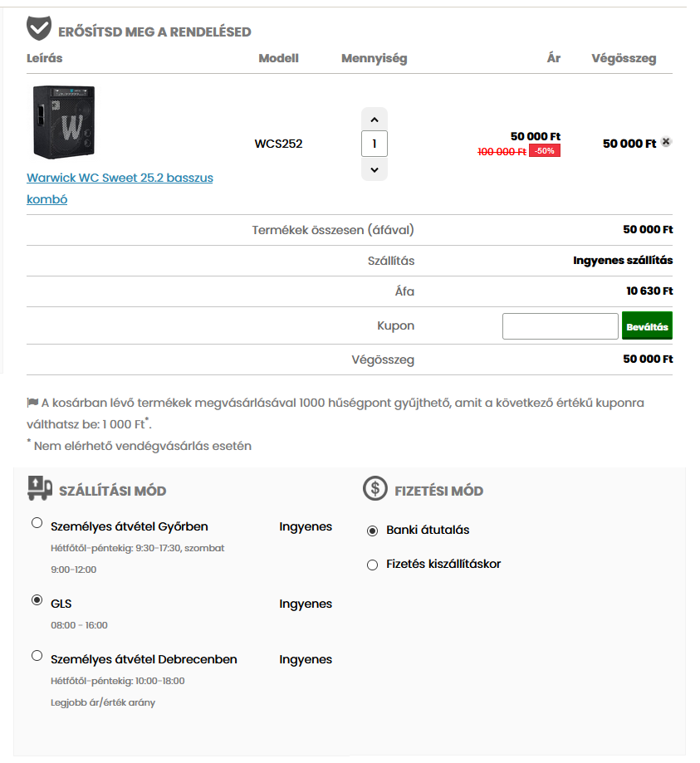Remove the Warwick combo from cart
The image size is (700, 763).
click(666, 142)
